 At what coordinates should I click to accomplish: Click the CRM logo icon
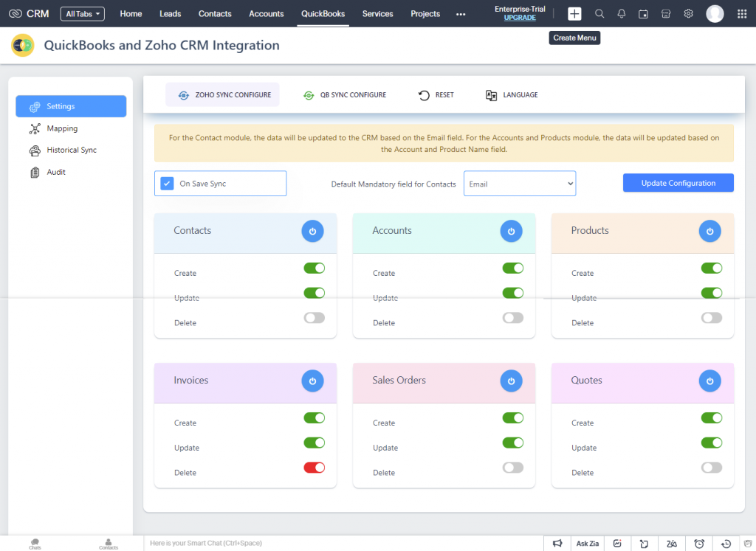pos(16,13)
